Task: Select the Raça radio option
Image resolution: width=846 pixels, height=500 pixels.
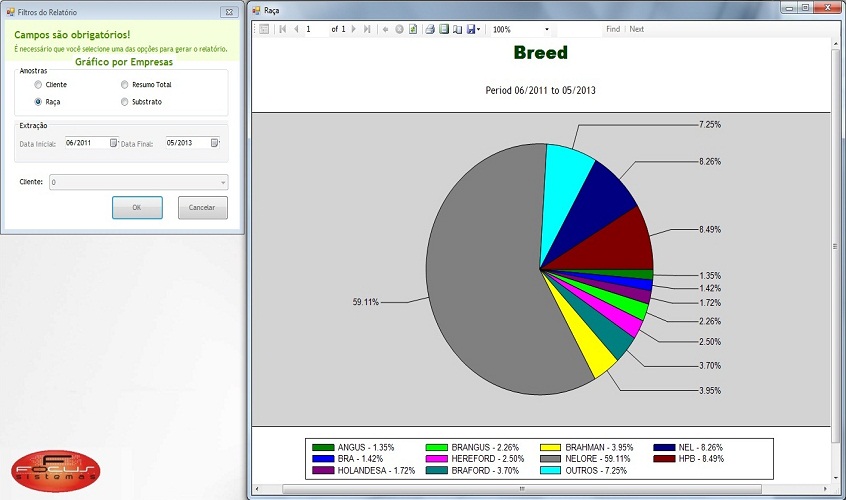Action: point(38,101)
